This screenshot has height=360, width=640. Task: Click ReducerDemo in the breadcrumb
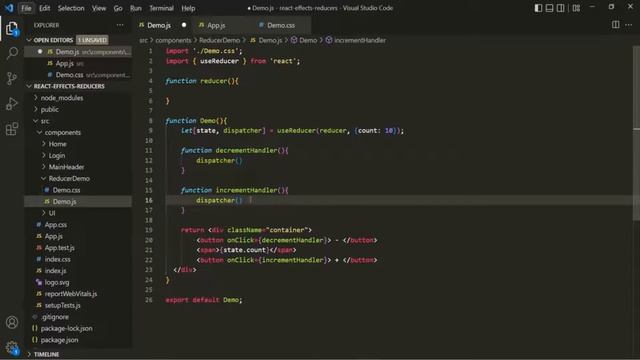pos(220,40)
